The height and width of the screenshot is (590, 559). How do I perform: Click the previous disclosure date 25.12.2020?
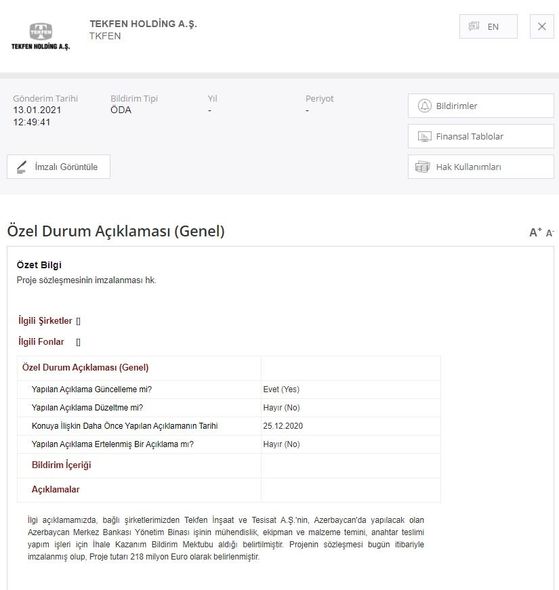click(x=283, y=426)
